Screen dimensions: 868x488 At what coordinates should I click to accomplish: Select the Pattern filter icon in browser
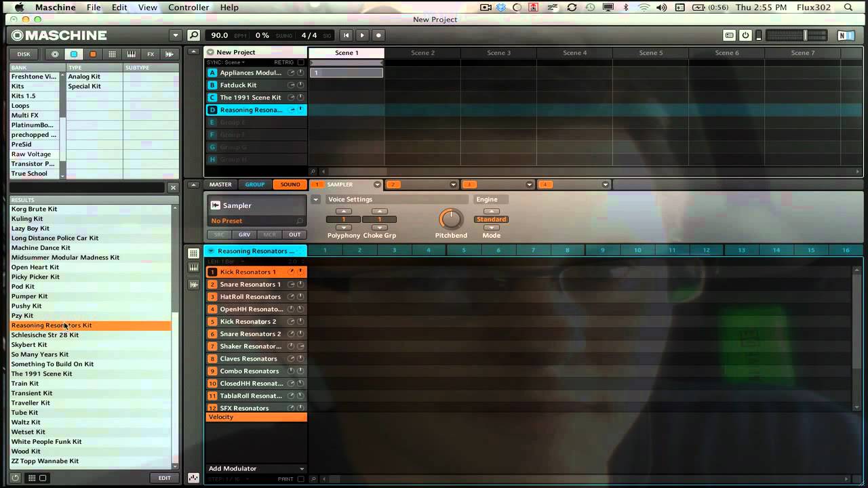click(x=112, y=54)
